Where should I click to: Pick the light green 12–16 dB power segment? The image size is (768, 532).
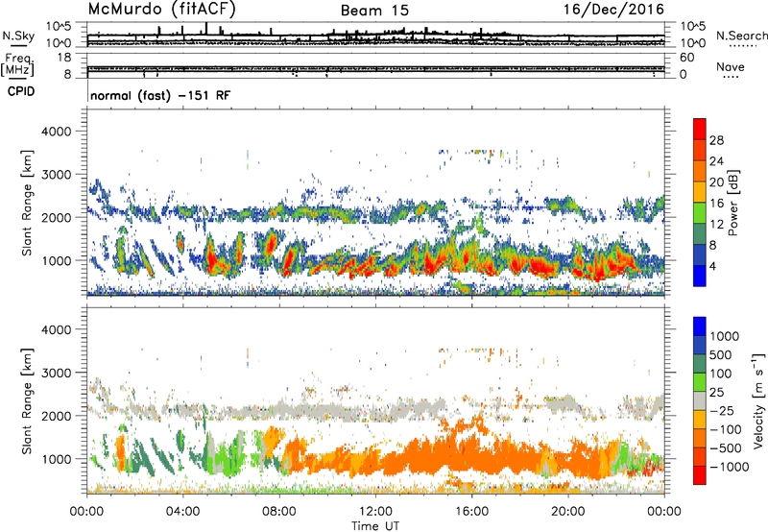click(700, 213)
